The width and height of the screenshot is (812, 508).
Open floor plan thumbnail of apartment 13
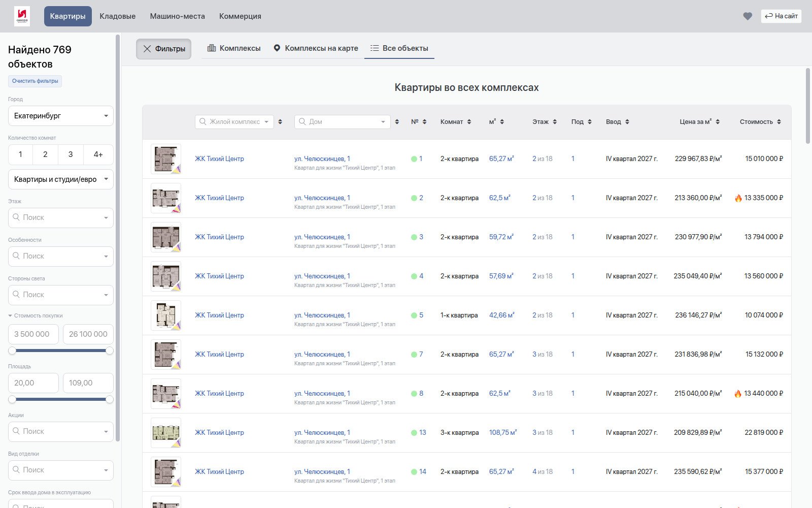click(x=166, y=433)
